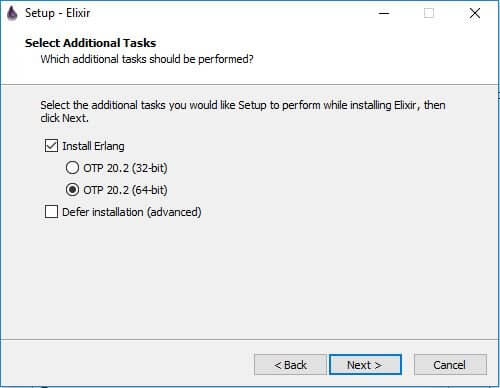Click the "OTP 20.2 (32-bit)" option label
This screenshot has width=500, height=388.
(125, 168)
